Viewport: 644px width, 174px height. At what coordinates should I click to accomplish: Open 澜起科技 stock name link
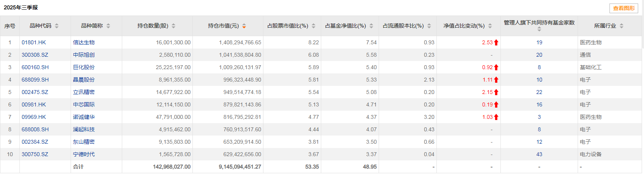click(84, 129)
